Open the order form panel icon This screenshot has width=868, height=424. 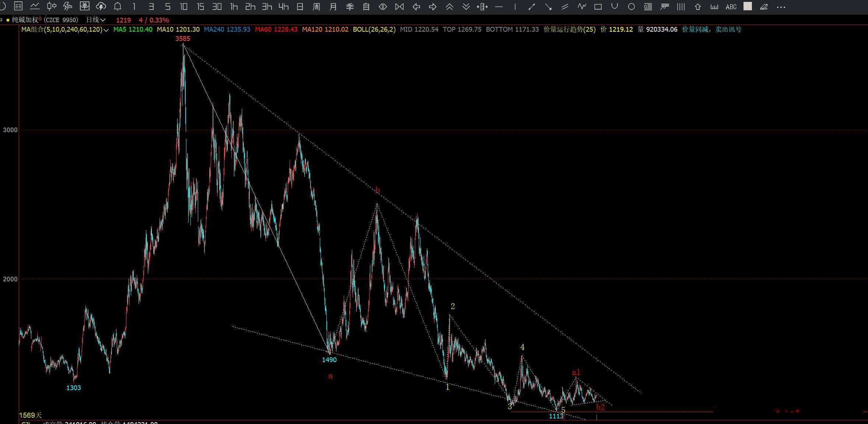click(x=84, y=6)
